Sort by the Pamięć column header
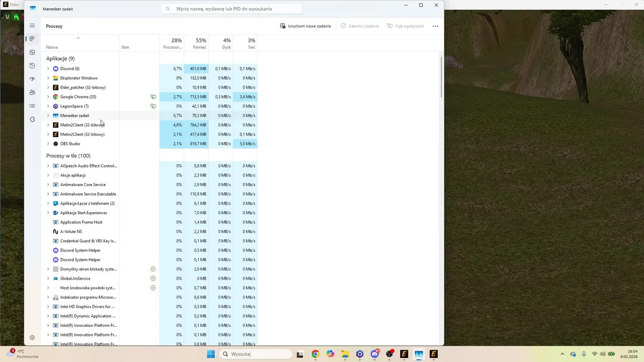The image size is (644, 362). pyautogui.click(x=196, y=43)
